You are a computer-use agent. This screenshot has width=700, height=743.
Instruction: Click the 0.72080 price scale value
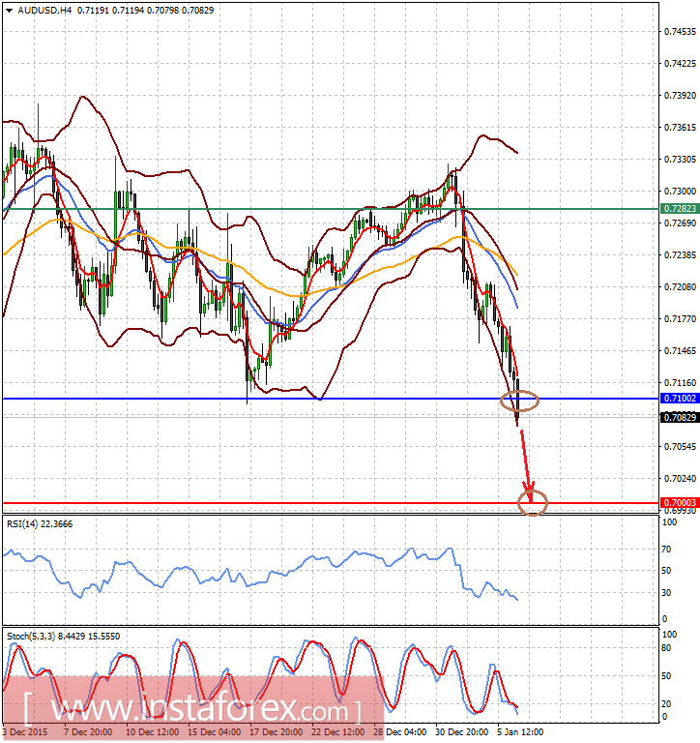pyautogui.click(x=680, y=286)
